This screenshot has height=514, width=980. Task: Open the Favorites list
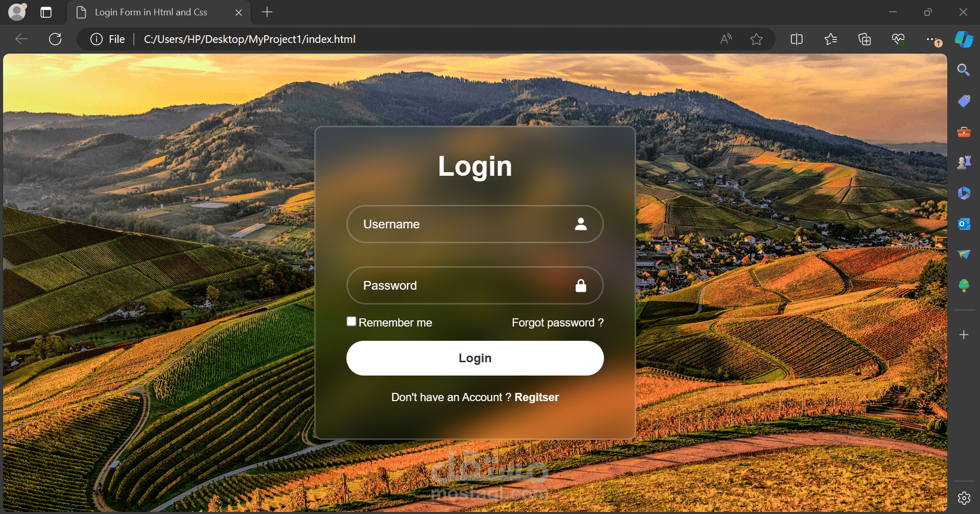[x=831, y=39]
